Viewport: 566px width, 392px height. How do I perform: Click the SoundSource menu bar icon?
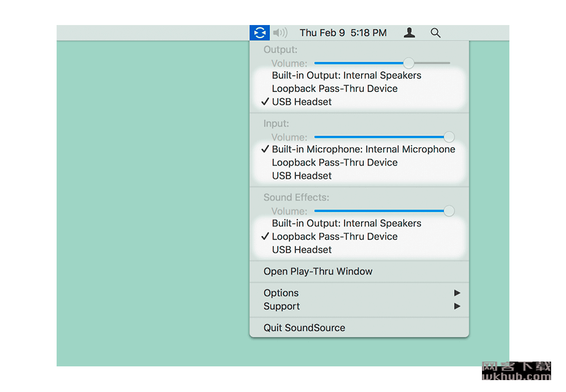(260, 33)
